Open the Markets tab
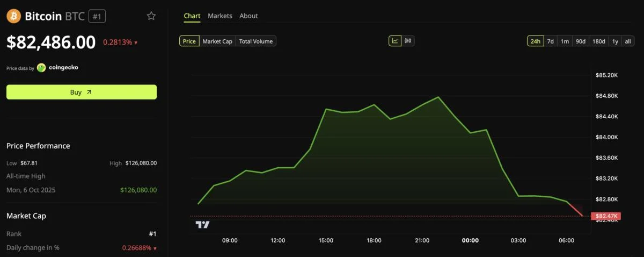Viewport: 644px width, 257px height. click(220, 16)
